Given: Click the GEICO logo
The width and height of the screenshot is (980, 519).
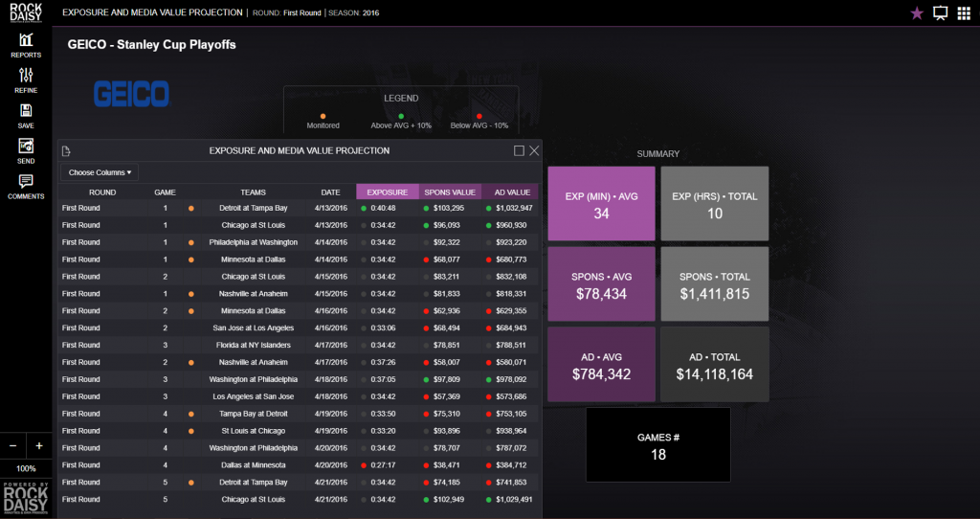Looking at the screenshot, I should [131, 94].
